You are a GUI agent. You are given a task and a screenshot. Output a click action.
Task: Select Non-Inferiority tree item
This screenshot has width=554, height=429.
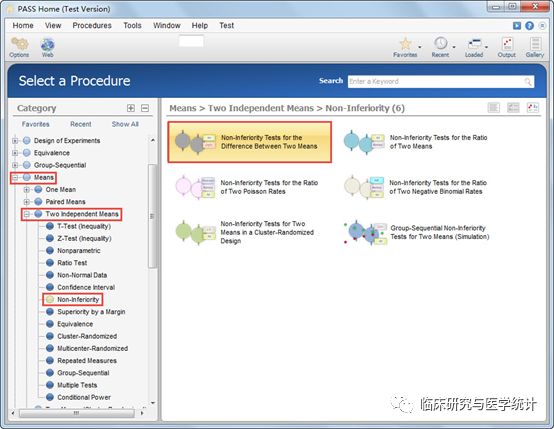pyautogui.click(x=78, y=300)
